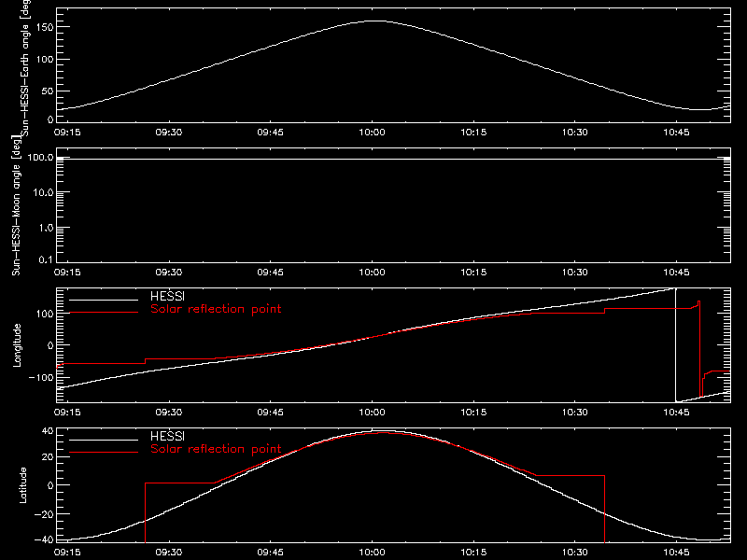747x560 pixels.
Task: Click the '20' tick label on Latitude plot
Action: tap(48, 456)
